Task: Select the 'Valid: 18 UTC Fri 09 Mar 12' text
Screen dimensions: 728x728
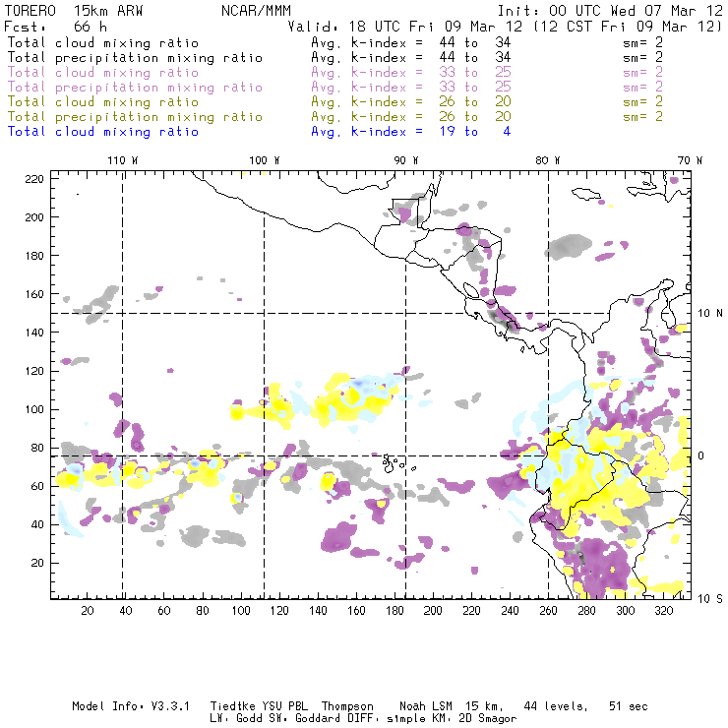Action: [405, 26]
